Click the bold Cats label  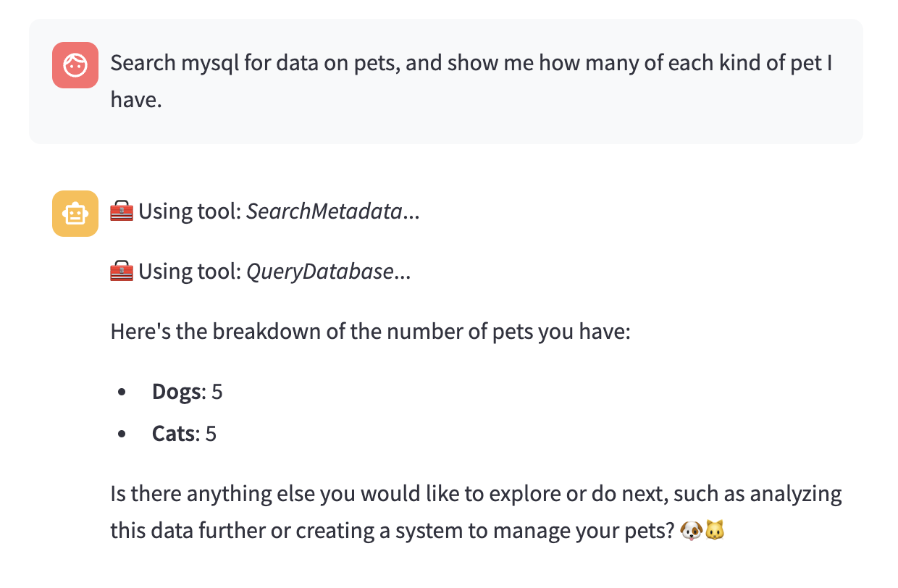click(x=173, y=434)
